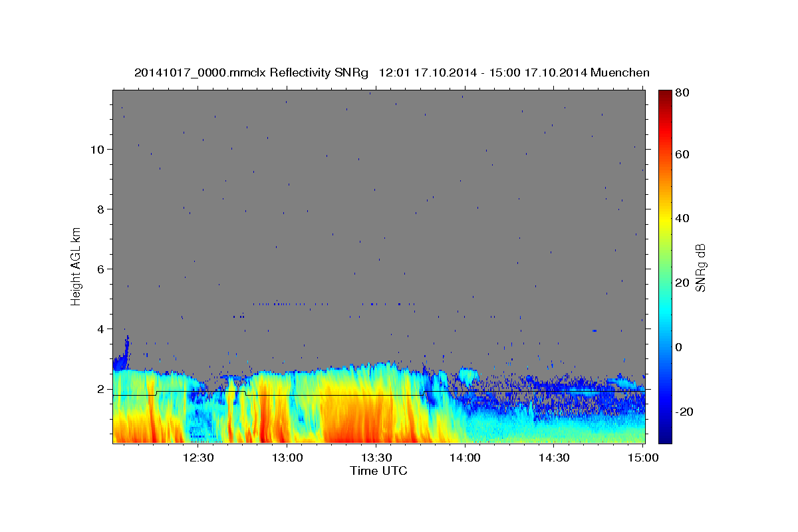The image size is (798, 532).
Task: Click the SNRg color scale bar
Action: (665, 267)
